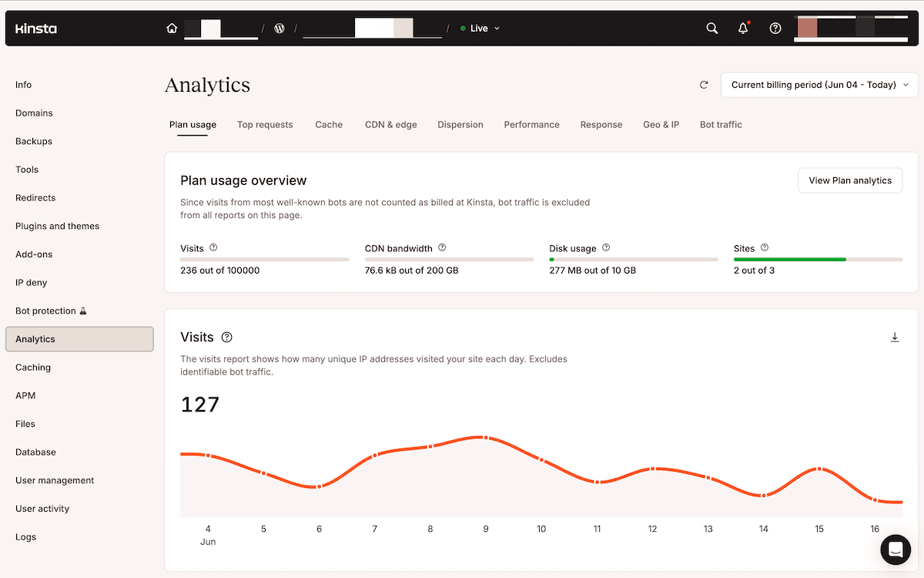Click the WordPress icon in the breadcrumb
The image size is (924, 578).
(x=280, y=29)
